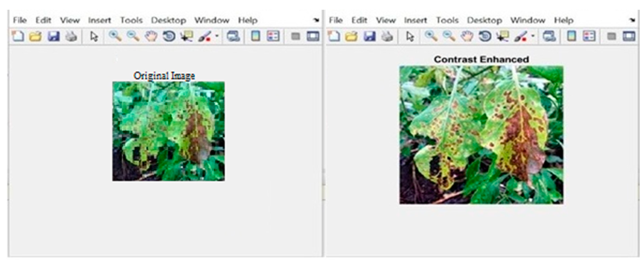Viewport: 644px width, 264px height.
Task: Open Tools menu in left figure window
Action: point(131,20)
